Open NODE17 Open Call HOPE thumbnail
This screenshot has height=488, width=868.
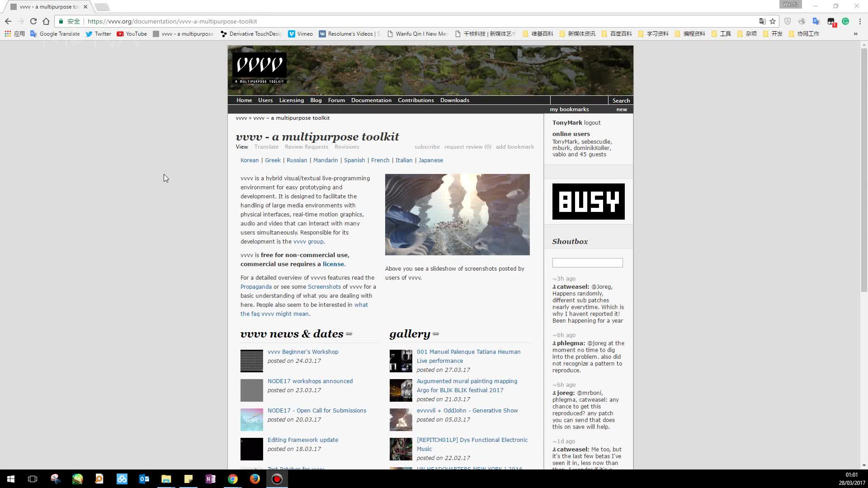click(x=252, y=420)
